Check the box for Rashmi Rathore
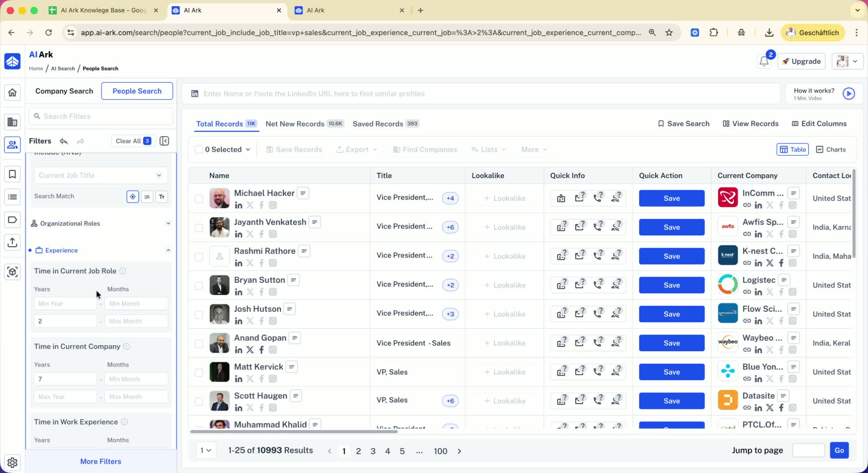868x473 pixels. [x=199, y=257]
